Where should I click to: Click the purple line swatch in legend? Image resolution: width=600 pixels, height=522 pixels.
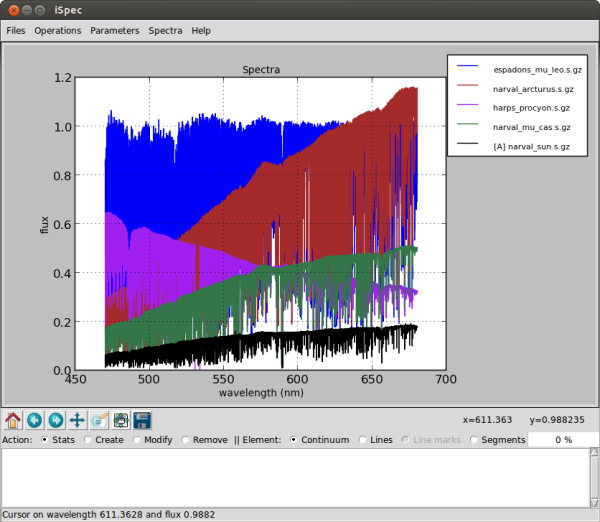click(x=467, y=104)
